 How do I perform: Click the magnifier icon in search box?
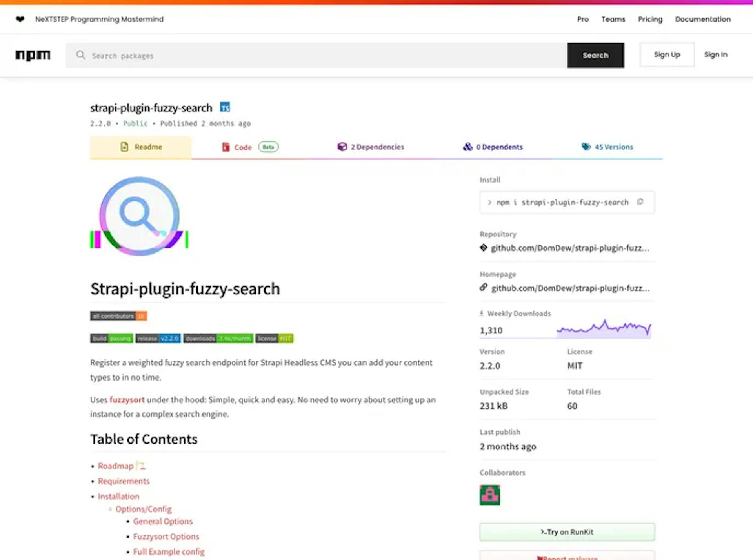coord(80,55)
